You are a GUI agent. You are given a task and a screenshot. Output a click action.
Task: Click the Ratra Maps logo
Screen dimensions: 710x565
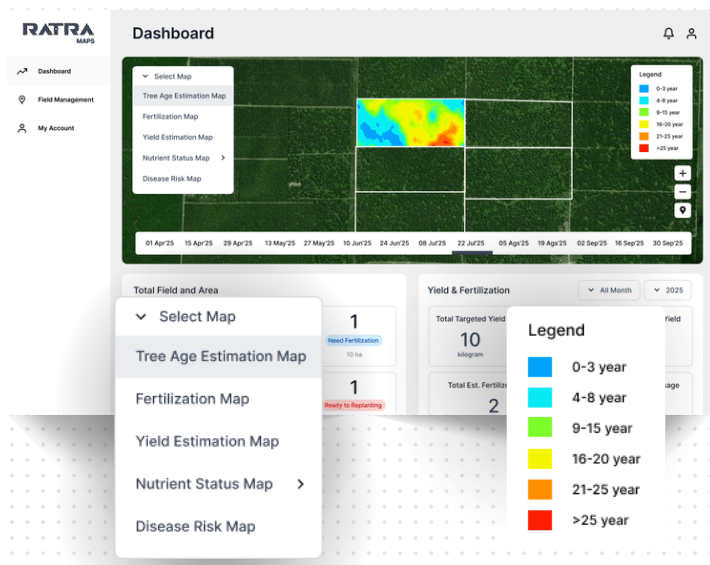(x=58, y=32)
